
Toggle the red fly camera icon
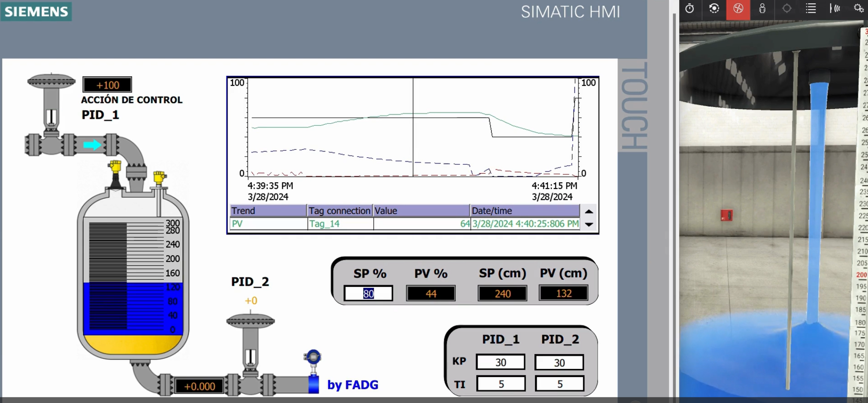point(738,9)
